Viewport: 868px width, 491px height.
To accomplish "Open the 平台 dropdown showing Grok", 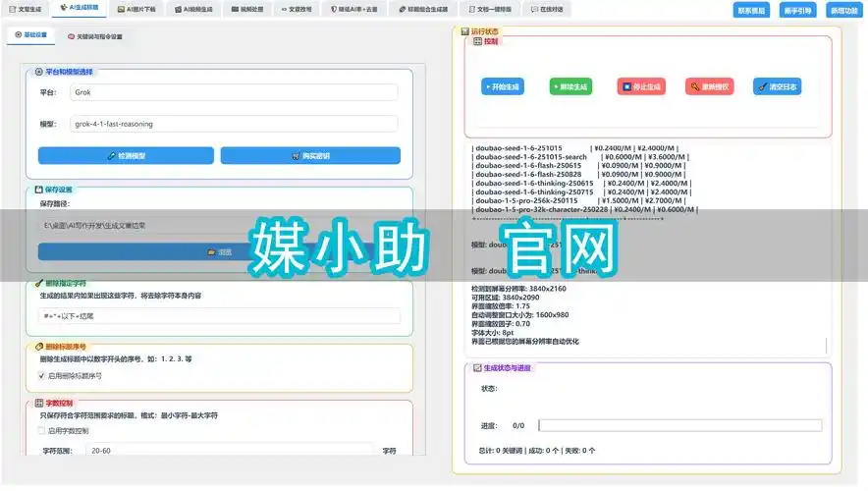I will 234,92.
